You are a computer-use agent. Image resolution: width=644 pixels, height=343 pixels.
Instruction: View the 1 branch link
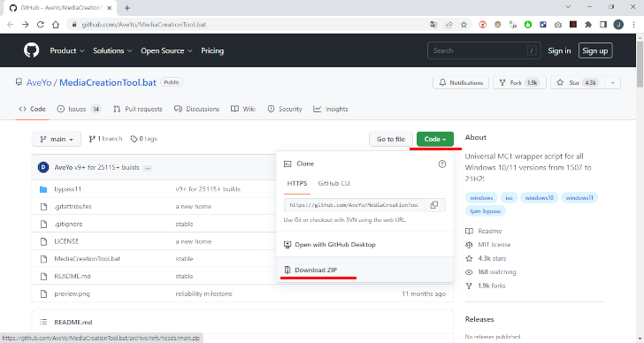[x=106, y=139]
